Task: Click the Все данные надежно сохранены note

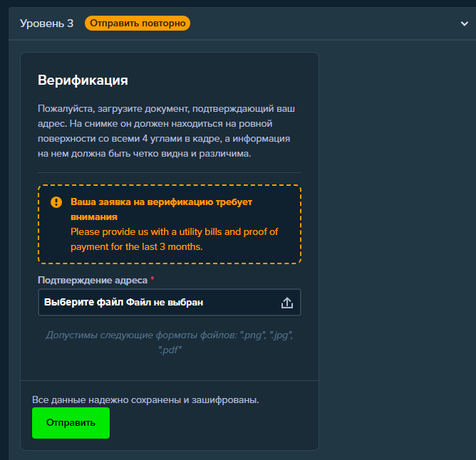Action: [145, 400]
